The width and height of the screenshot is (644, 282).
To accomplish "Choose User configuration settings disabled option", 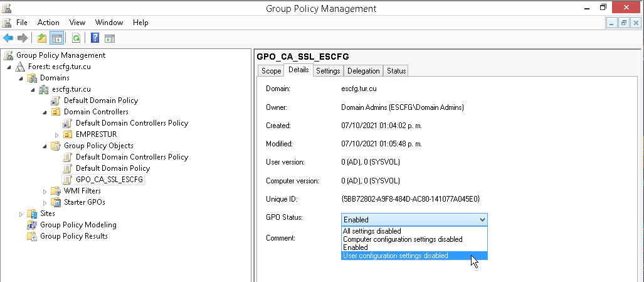I will (414, 256).
